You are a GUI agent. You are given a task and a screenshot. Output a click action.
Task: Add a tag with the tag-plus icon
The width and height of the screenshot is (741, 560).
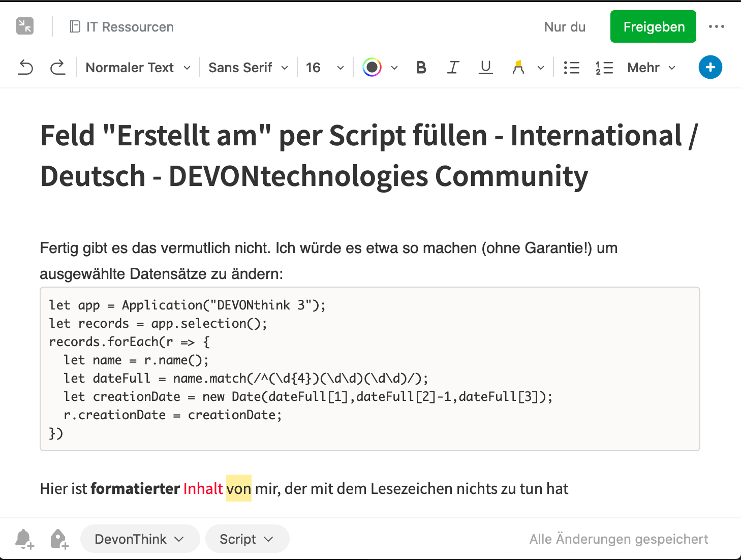[59, 539]
